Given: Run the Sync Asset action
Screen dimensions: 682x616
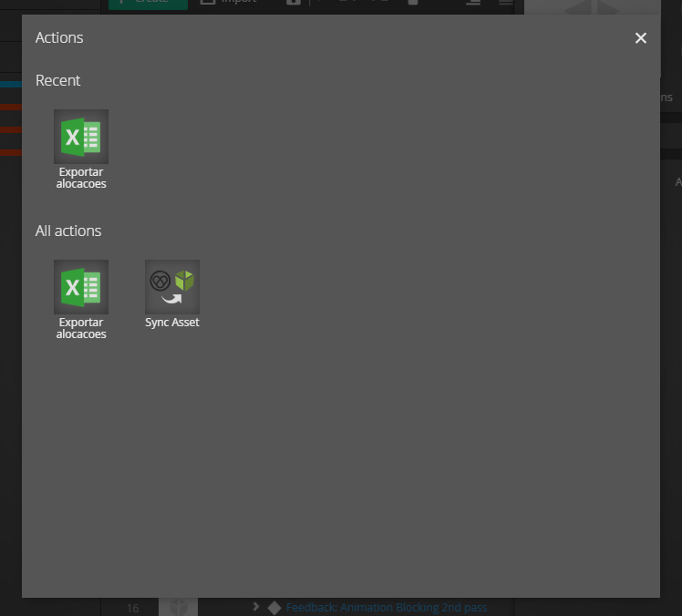Looking at the screenshot, I should pyautogui.click(x=172, y=287).
